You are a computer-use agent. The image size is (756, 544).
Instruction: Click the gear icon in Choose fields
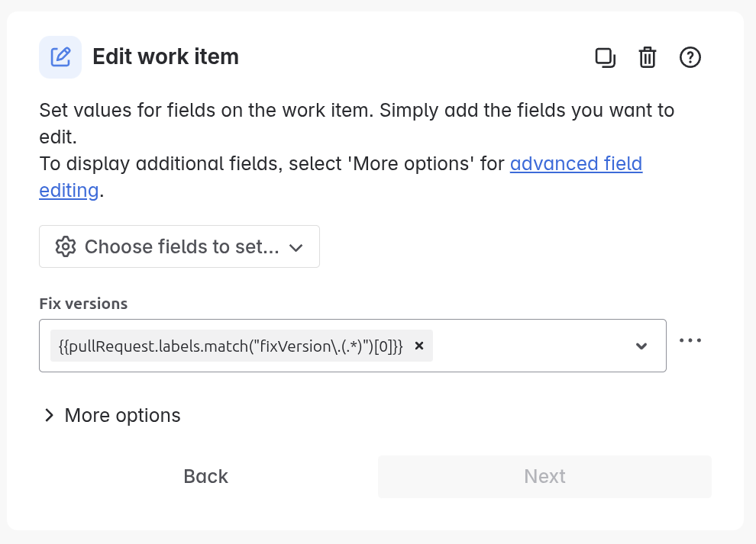click(66, 246)
